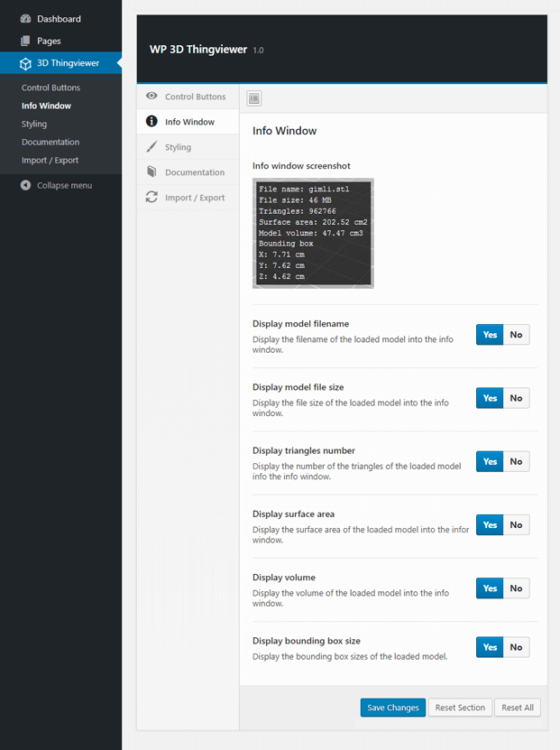Click the expand-all-sections icon in panel header

point(253,98)
